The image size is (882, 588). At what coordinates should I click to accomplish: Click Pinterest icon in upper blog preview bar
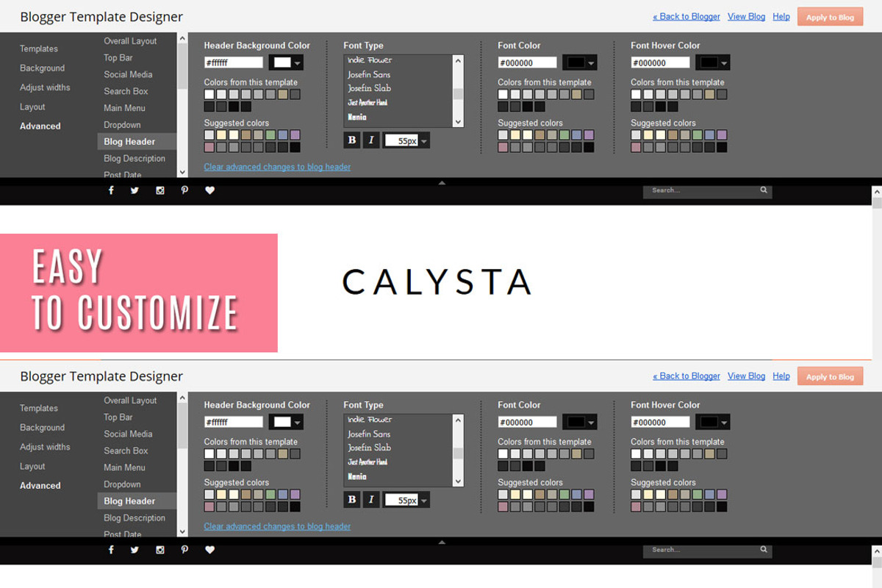184,190
